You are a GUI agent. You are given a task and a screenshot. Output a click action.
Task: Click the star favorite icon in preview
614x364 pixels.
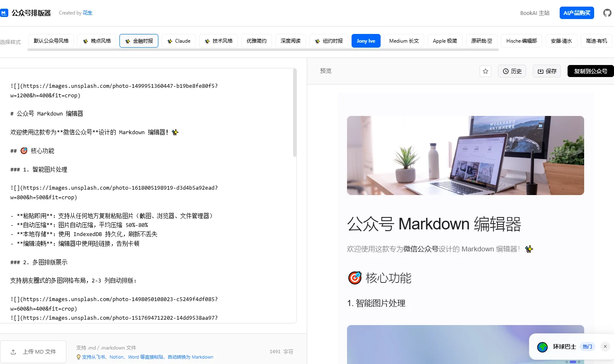point(485,71)
